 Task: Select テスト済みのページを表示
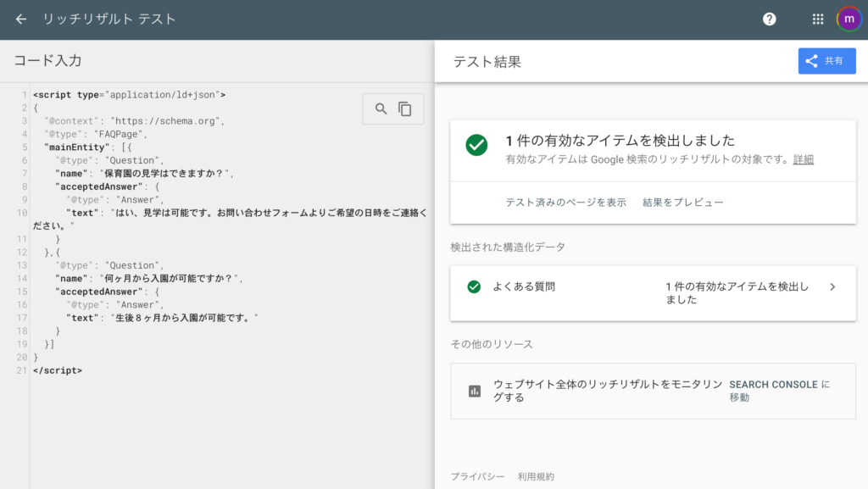pyautogui.click(x=565, y=203)
